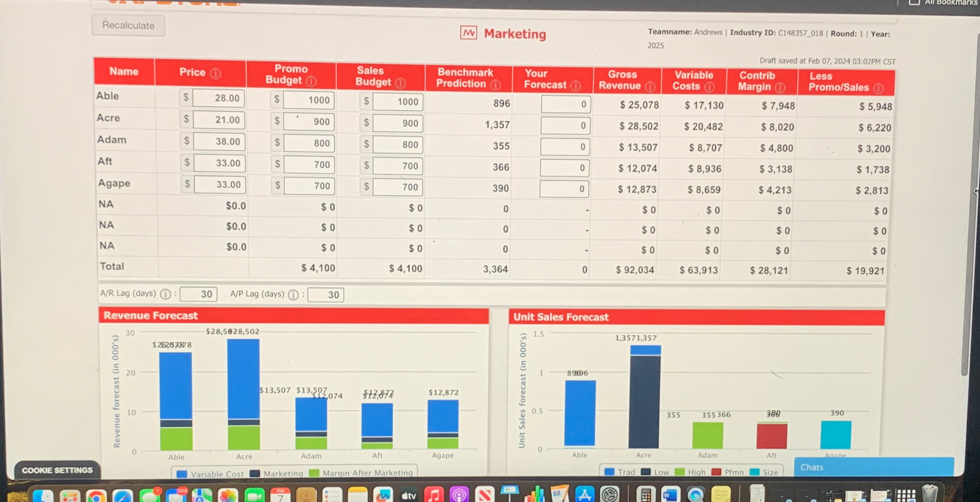Click the Agape promo budget field
Viewport: 980px width, 502px height.
pos(309,186)
